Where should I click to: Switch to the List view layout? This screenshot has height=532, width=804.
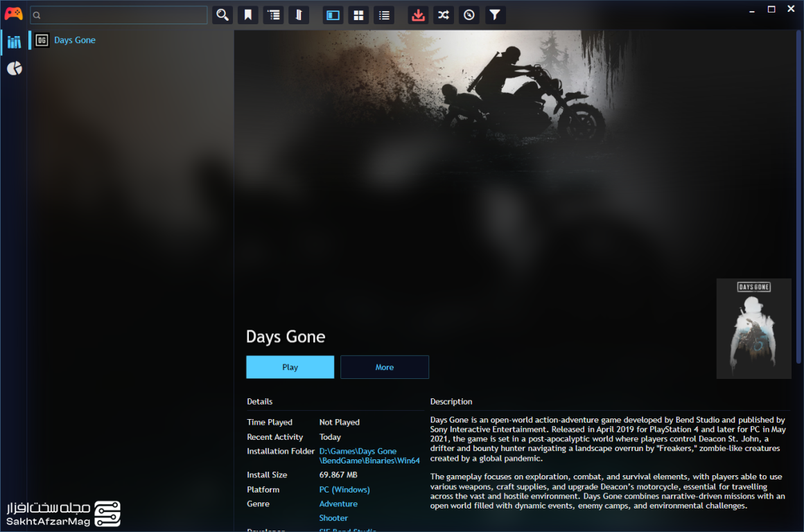click(x=384, y=15)
